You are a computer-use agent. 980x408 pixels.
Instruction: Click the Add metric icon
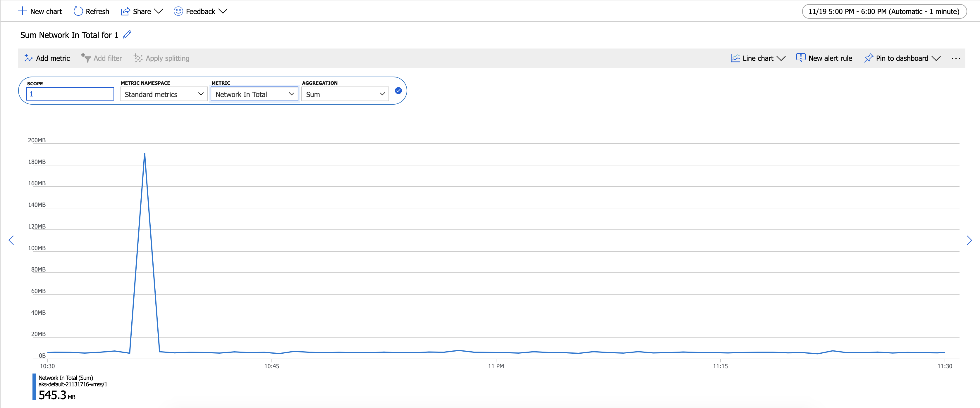click(29, 58)
